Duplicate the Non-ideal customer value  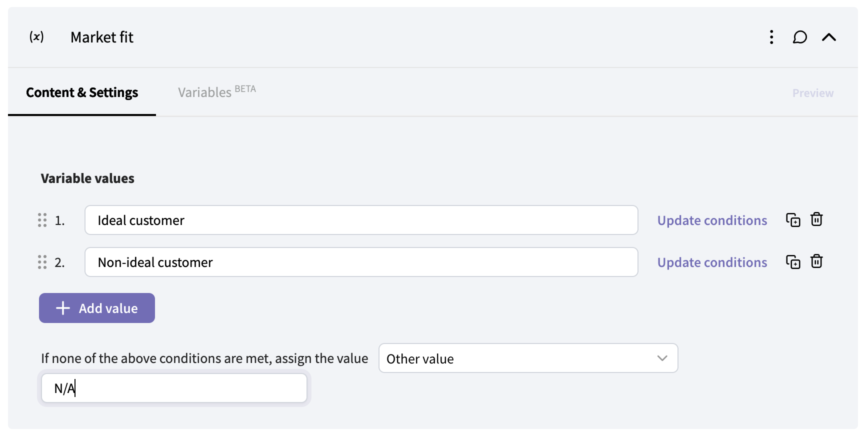point(793,262)
